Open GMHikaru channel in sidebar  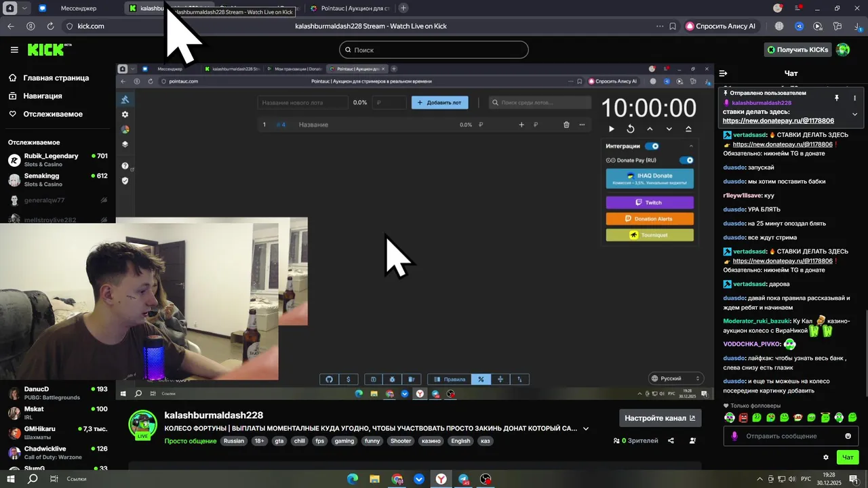58,432
